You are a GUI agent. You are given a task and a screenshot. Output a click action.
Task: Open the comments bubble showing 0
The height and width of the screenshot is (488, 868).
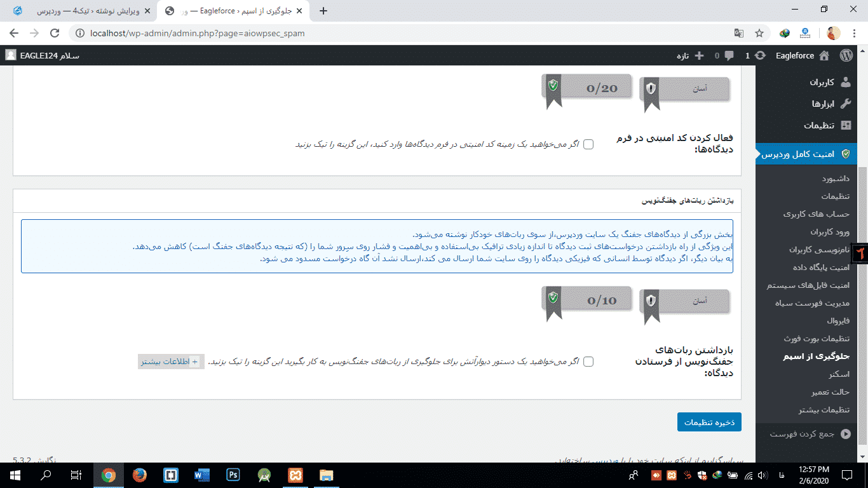tap(724, 55)
